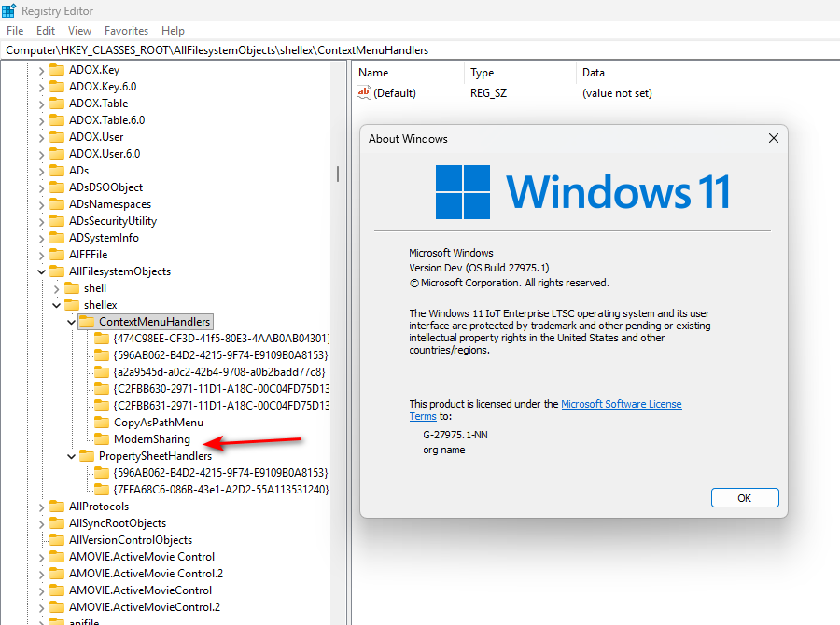Click the {474C98EE-CF3D folder icon

pos(101,339)
